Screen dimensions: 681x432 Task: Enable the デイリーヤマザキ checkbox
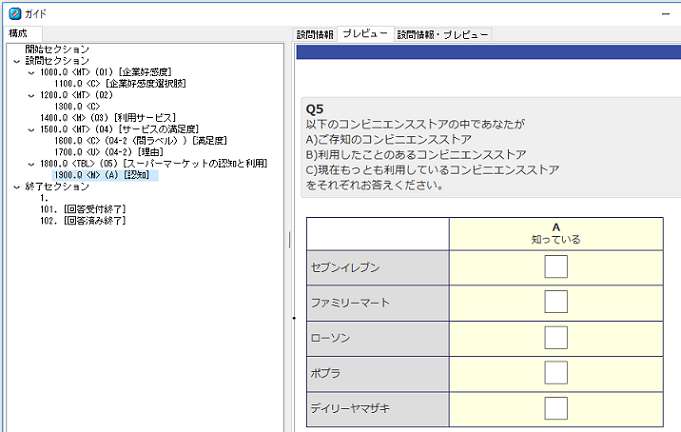pyautogui.click(x=556, y=408)
